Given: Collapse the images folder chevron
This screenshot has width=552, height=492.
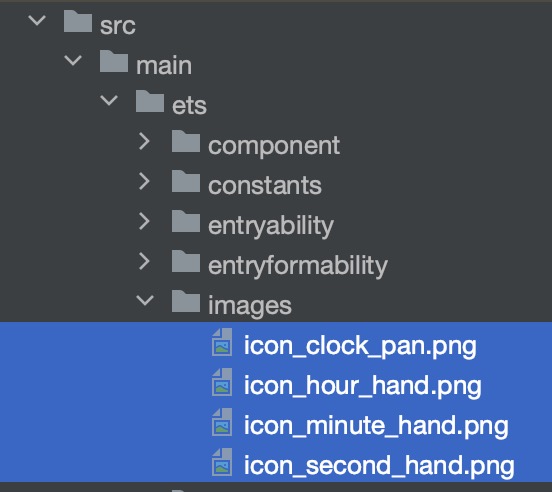Looking at the screenshot, I should click(x=145, y=301).
